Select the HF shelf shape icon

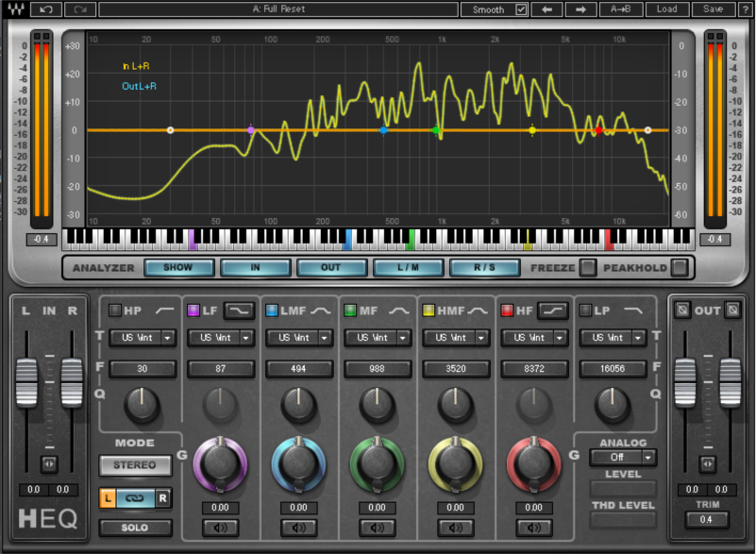553,311
